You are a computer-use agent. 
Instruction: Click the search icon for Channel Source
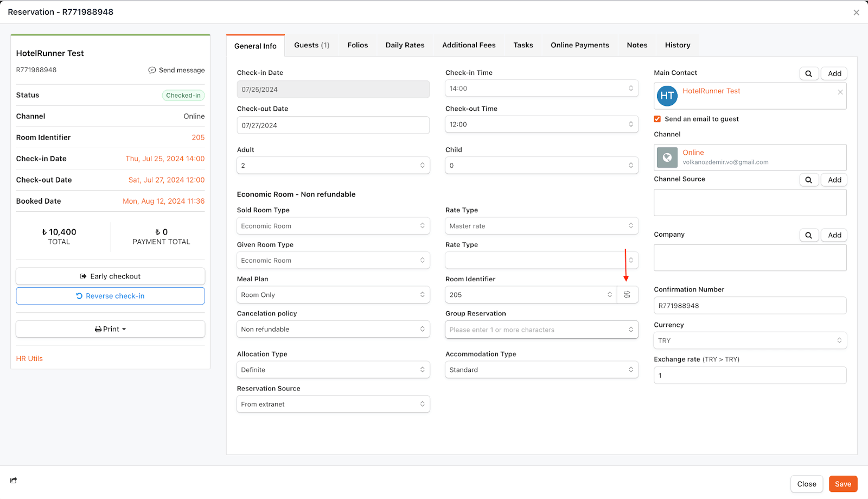point(808,180)
